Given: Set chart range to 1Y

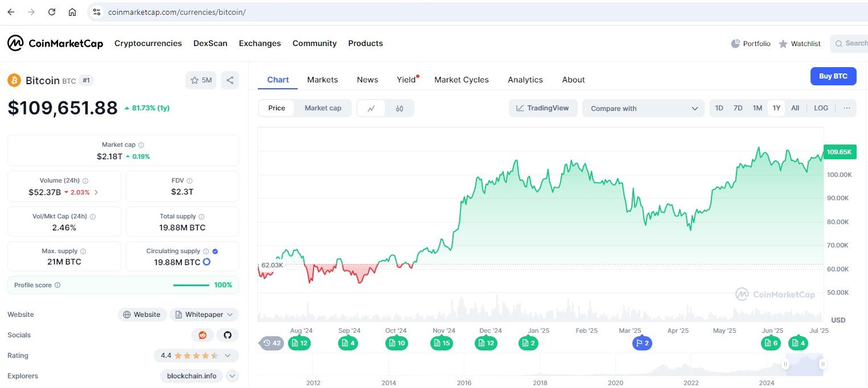Looking at the screenshot, I should click(776, 108).
